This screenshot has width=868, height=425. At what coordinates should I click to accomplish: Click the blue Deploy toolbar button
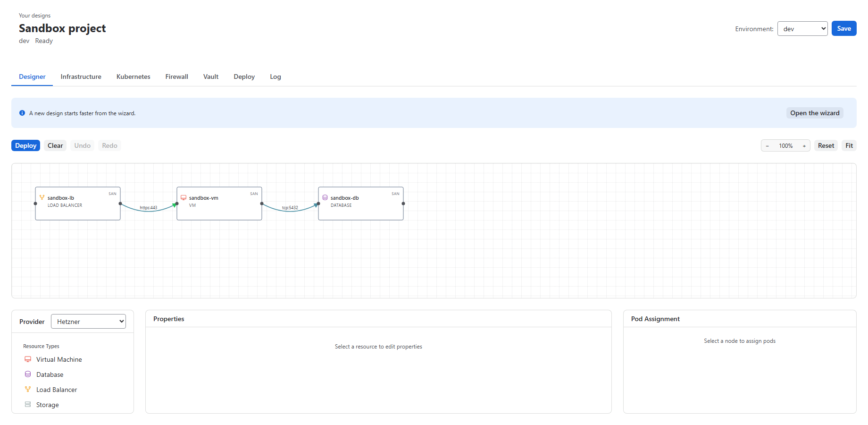click(25, 145)
